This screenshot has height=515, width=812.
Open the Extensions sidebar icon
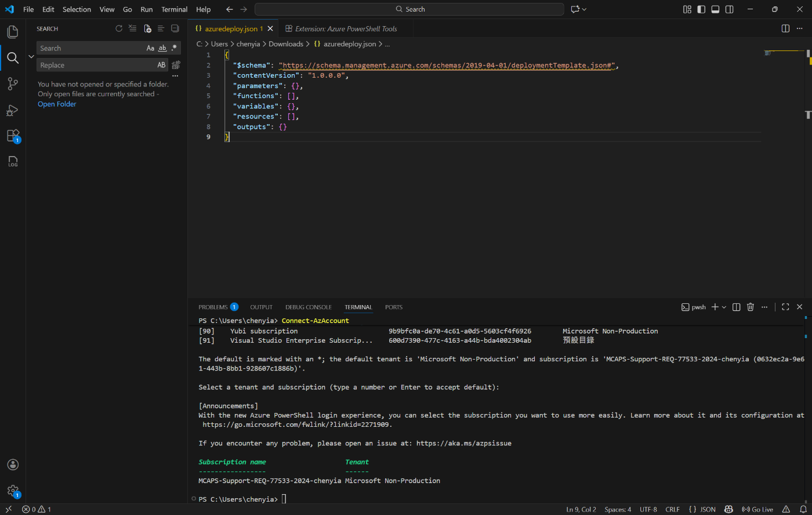coord(13,136)
